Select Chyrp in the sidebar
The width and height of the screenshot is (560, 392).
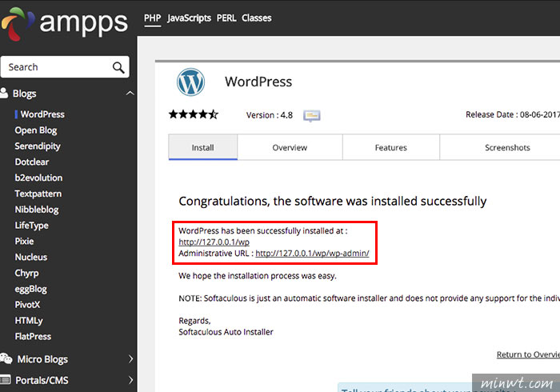coord(26,273)
